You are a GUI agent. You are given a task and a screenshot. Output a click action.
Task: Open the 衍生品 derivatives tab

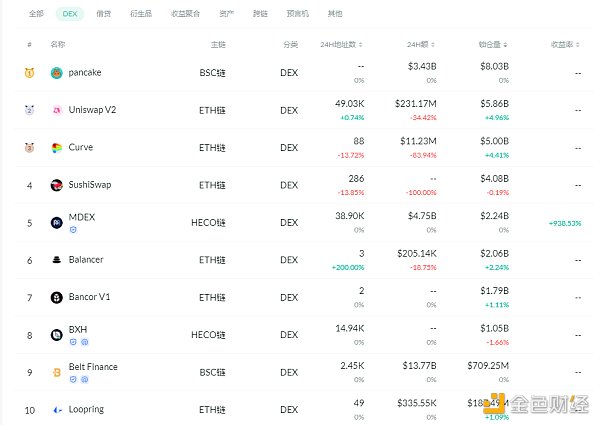click(x=141, y=14)
